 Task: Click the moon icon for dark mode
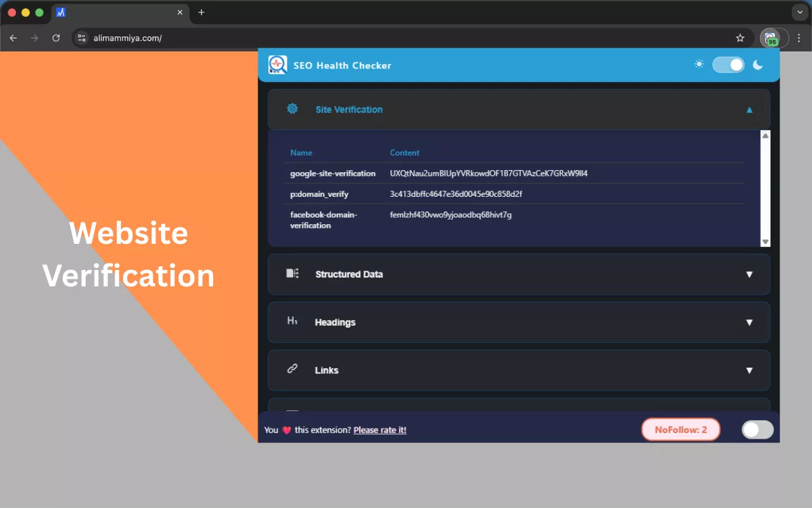click(x=758, y=64)
